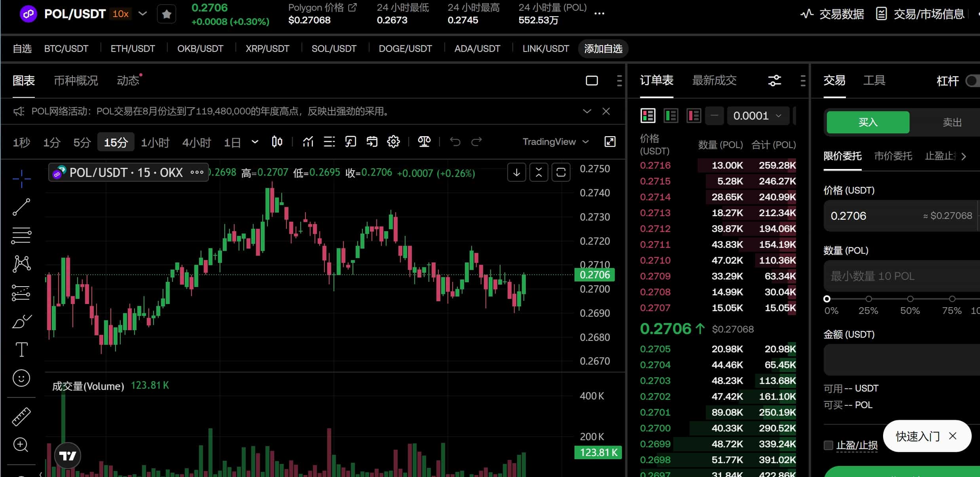
Task: Set amount slider to 75% mark
Action: 952,299
